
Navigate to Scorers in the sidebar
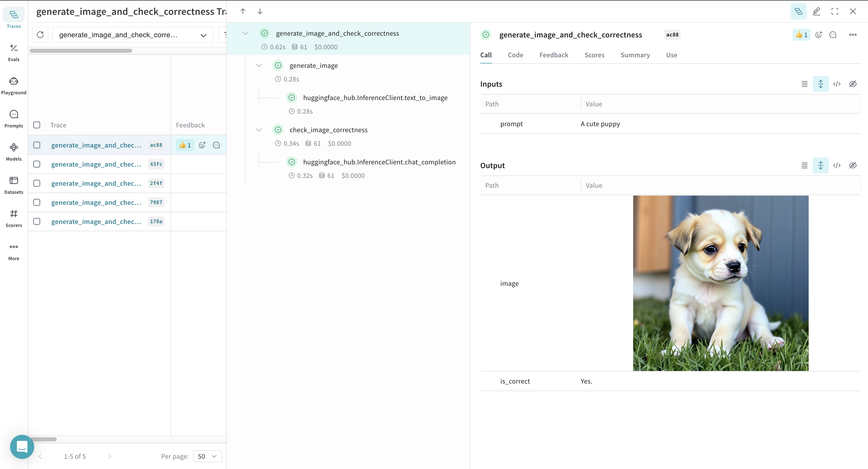14,217
